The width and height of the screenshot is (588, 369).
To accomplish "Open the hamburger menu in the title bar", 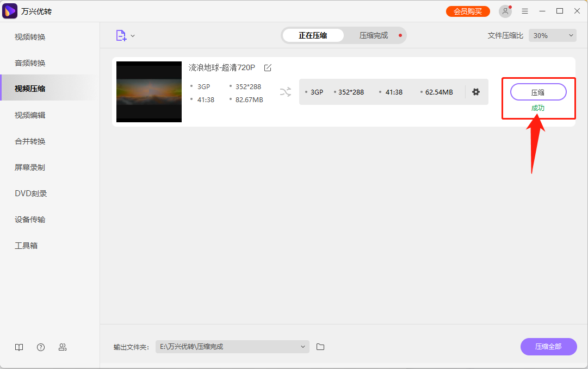I will click(524, 11).
